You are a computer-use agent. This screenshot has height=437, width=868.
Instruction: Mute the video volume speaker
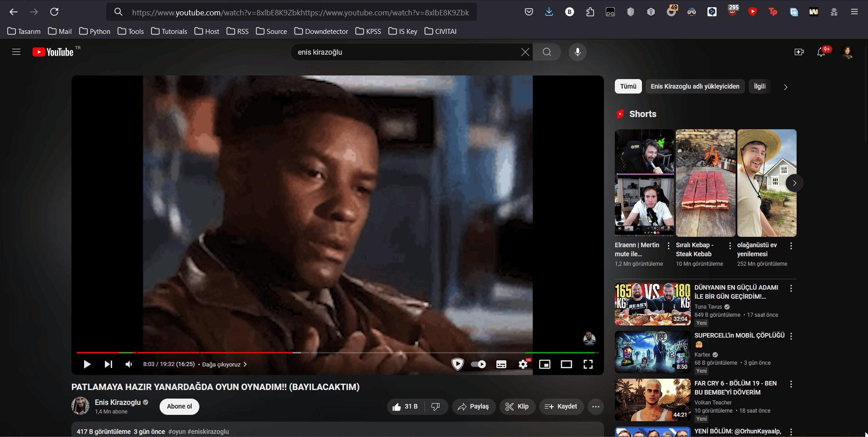129,364
